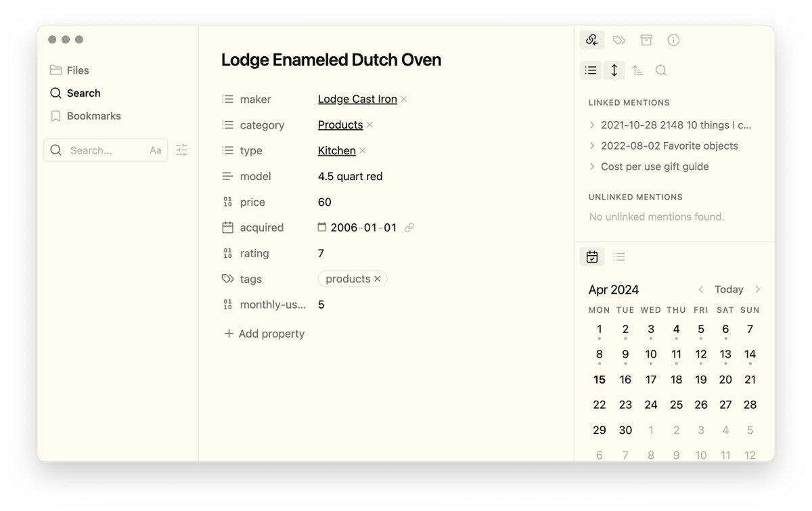The height and width of the screenshot is (511, 812).
Task: Select April 1 in the calendar
Action: pos(600,330)
